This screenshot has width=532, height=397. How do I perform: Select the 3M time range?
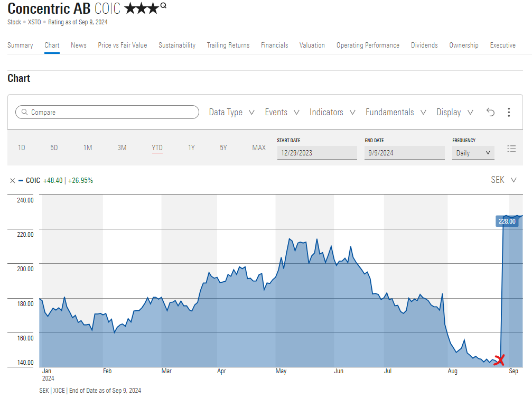pyautogui.click(x=122, y=147)
